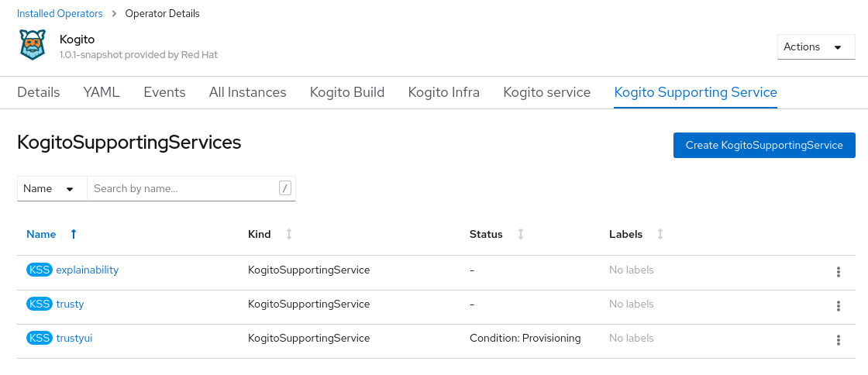Open the Actions dropdown

click(816, 47)
